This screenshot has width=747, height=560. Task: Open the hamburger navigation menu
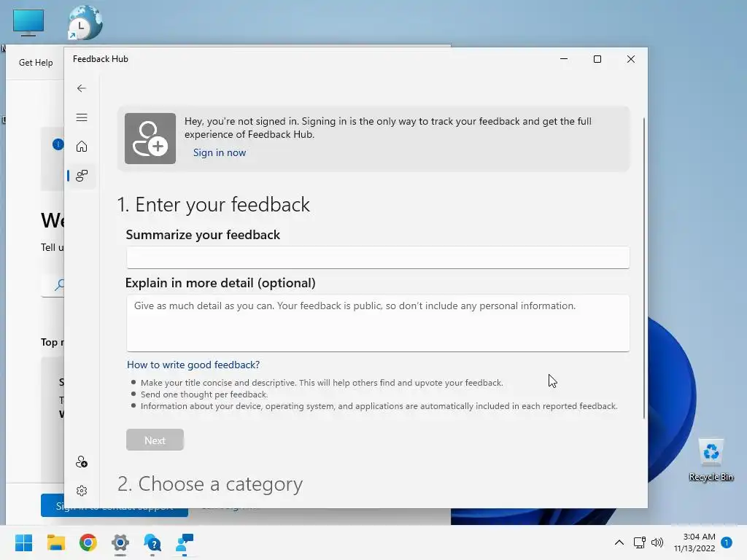pyautogui.click(x=82, y=117)
